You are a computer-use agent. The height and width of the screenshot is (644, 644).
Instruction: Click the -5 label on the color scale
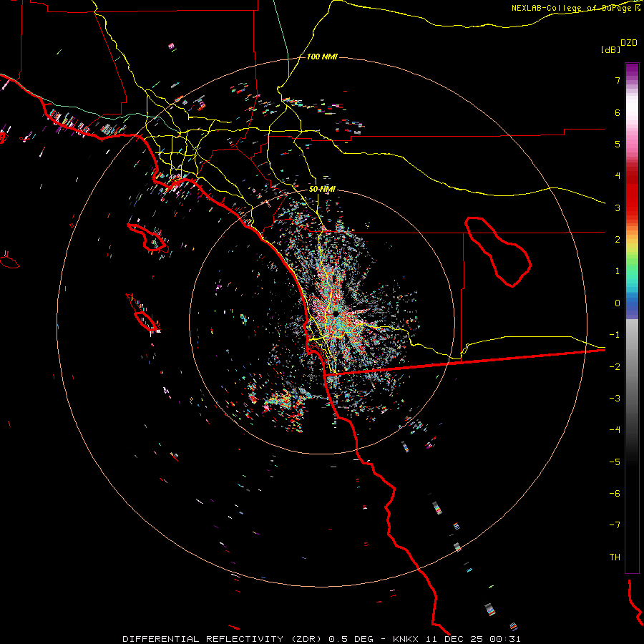(615, 462)
